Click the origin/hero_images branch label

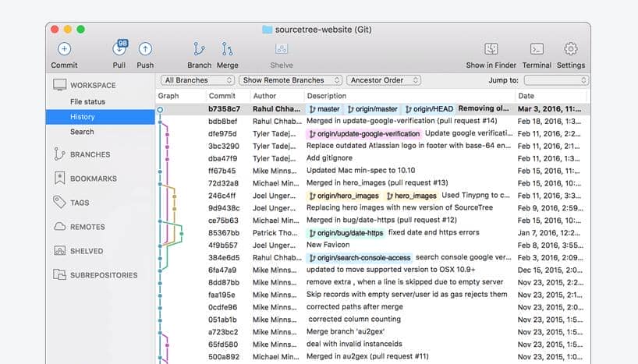tap(344, 196)
